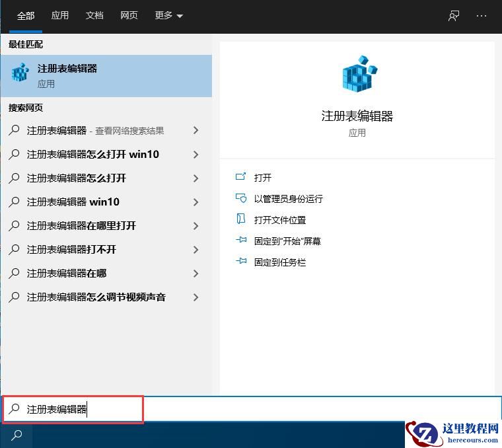Click the pin icon beside 固定到任务栏
The width and height of the screenshot is (502, 448).
tap(241, 261)
